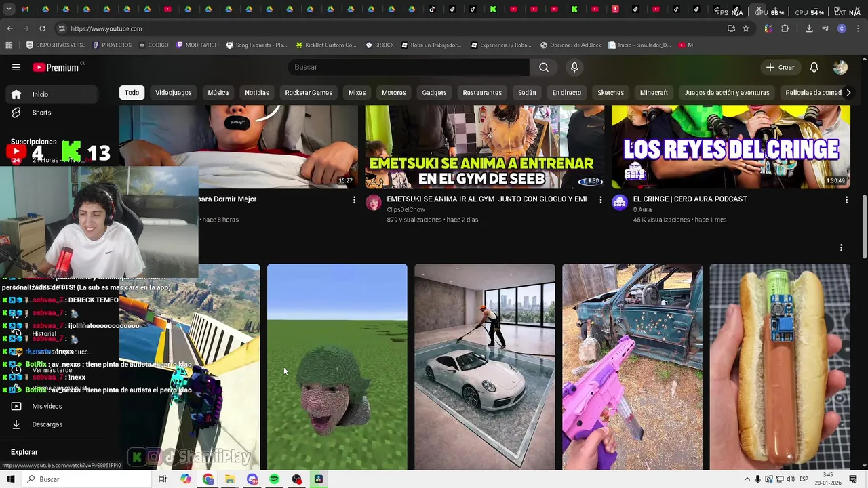Open options for EL CRINGE podcast video
Viewport: 868px width, 488px height.
click(x=846, y=200)
